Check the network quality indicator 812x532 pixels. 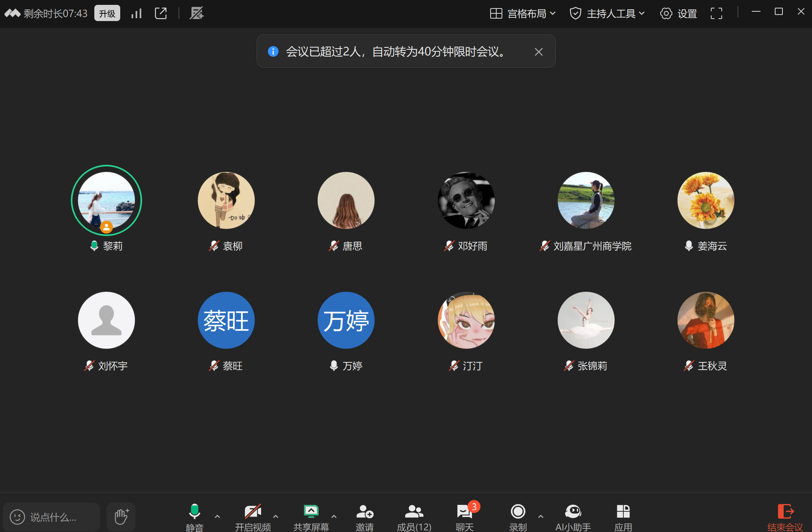136,13
